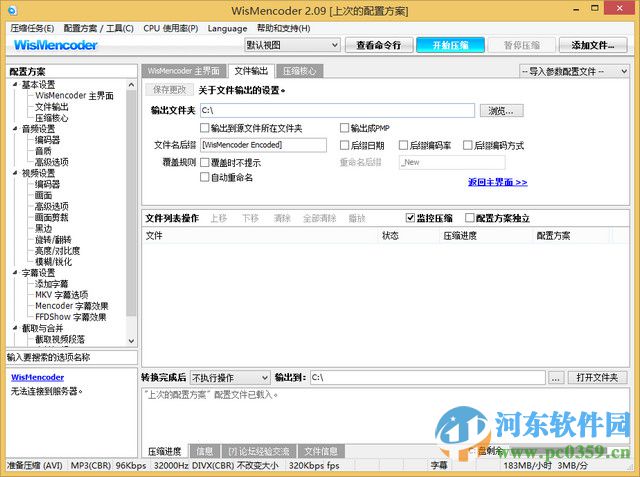Open the 配置方案 / 工具(C) menu
This screenshot has height=477, width=640.
98,28
